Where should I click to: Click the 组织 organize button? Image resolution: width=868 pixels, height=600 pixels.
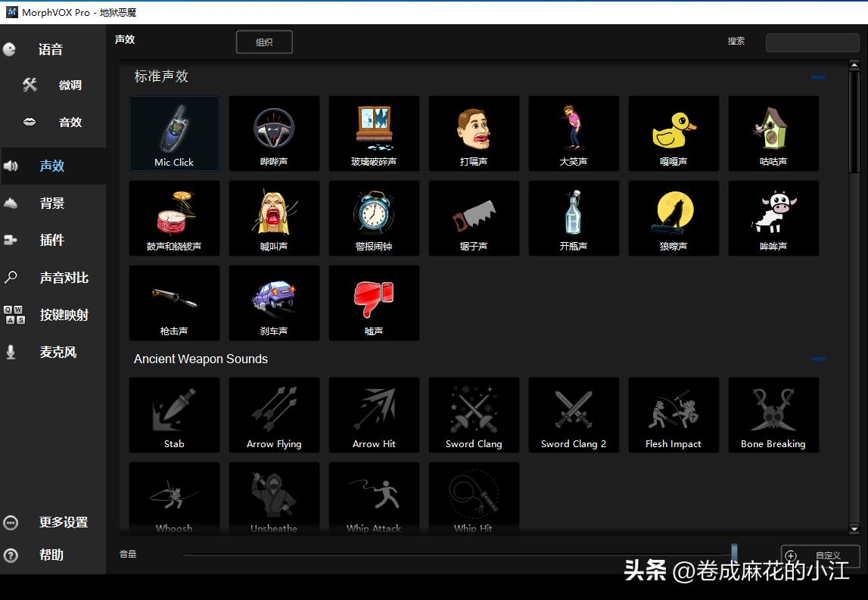(264, 42)
